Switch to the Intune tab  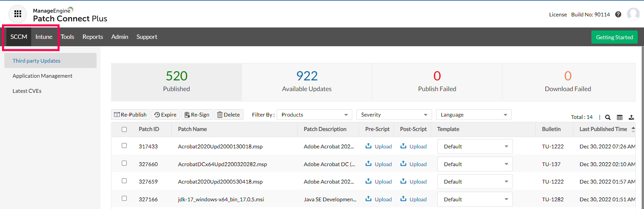(x=44, y=37)
